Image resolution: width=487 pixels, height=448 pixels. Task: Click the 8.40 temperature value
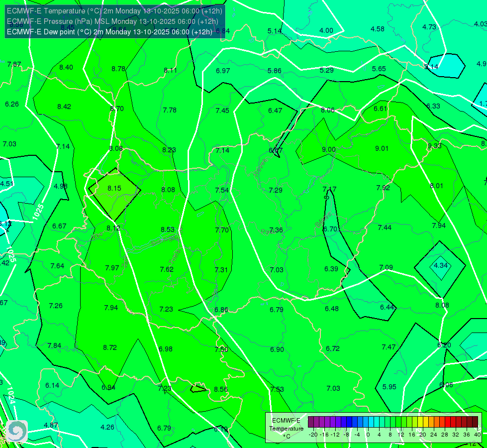point(66,68)
